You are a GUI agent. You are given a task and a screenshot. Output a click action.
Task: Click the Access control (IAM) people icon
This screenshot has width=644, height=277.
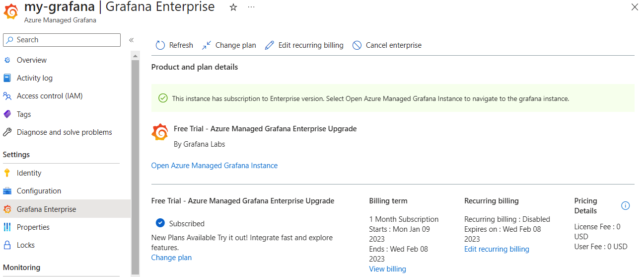[x=7, y=96]
